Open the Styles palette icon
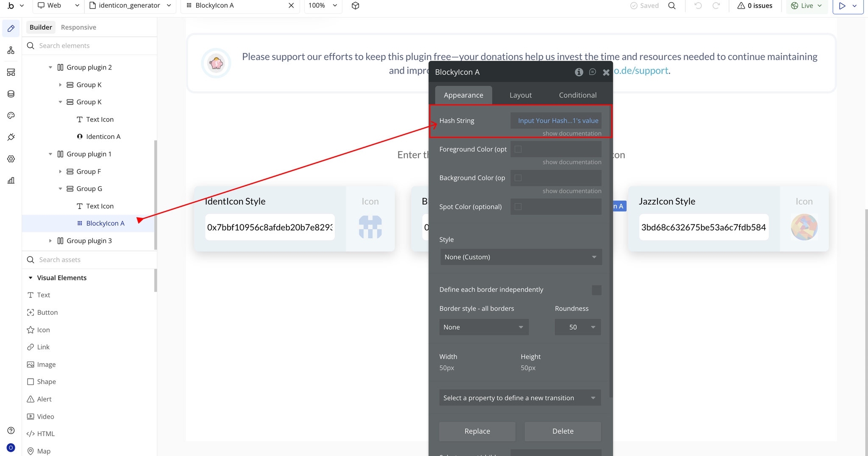Screen dimensions: 868x456 (11, 115)
